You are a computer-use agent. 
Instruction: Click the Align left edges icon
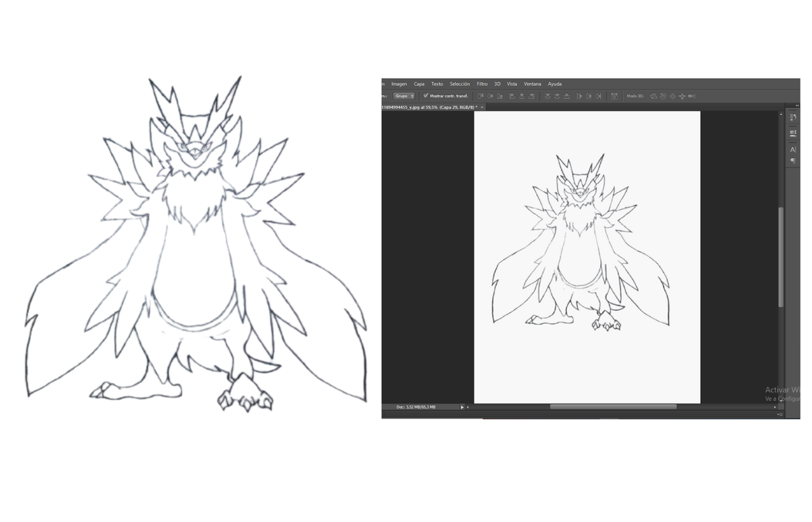pos(512,96)
